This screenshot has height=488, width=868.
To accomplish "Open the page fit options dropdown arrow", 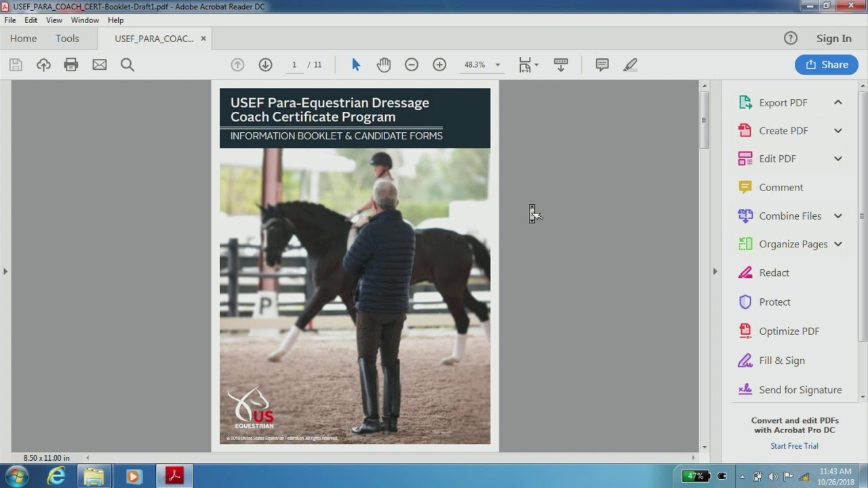I will (536, 65).
